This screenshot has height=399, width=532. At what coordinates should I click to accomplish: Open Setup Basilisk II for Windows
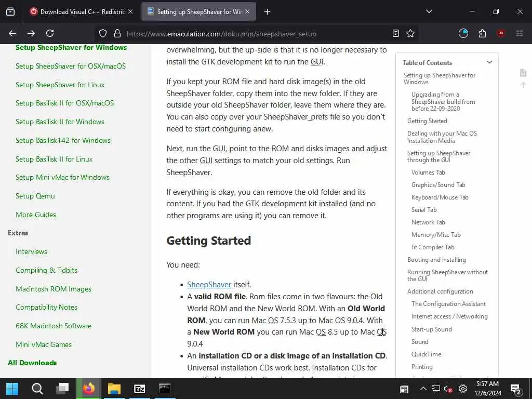(60, 122)
